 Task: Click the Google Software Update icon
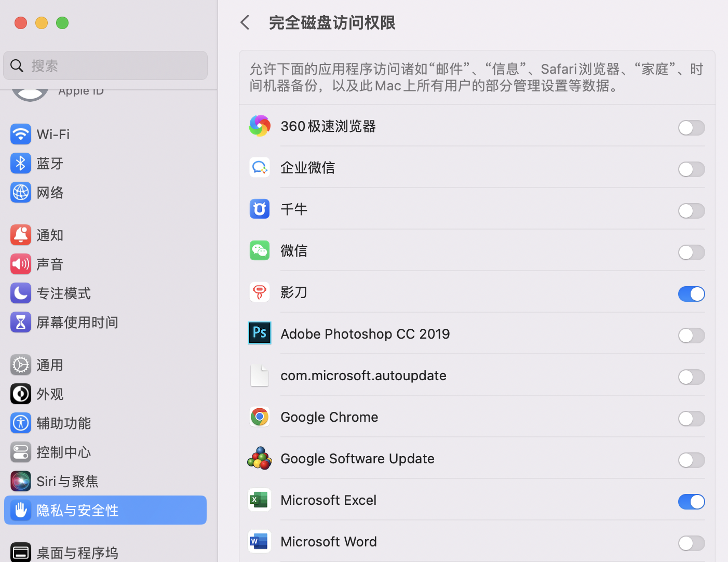tap(260, 459)
